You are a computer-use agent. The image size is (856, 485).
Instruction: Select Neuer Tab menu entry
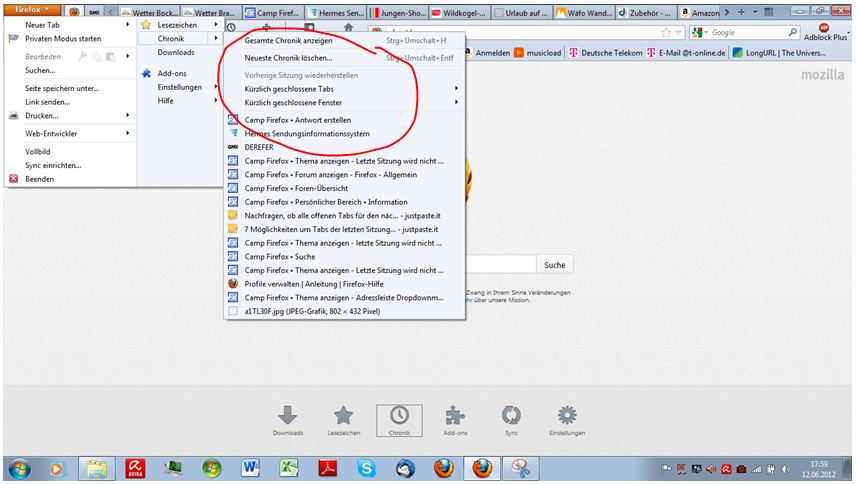tap(70, 25)
